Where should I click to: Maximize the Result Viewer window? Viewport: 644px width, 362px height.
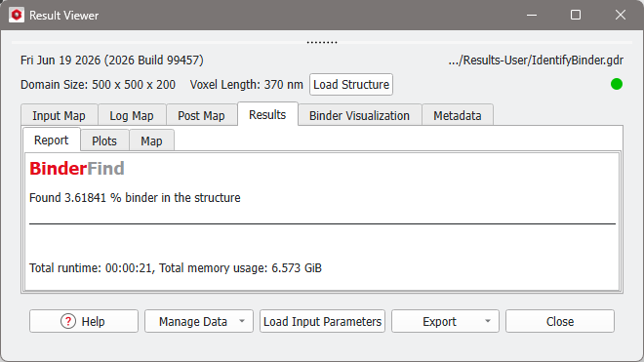[576, 16]
